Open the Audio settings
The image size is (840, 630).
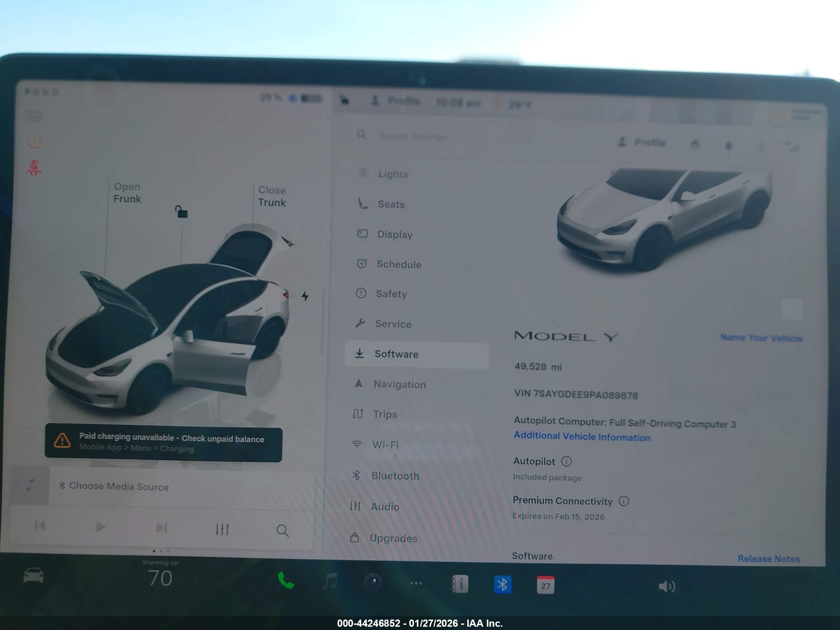tap(374, 507)
